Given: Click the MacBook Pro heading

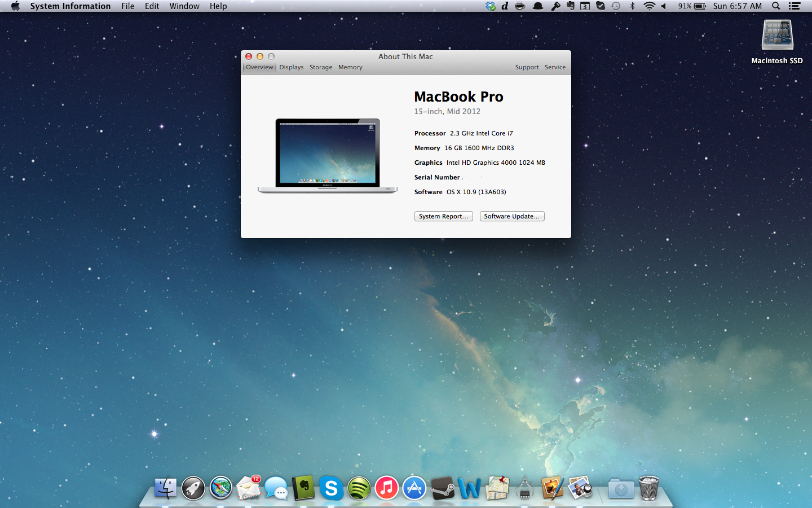Looking at the screenshot, I should click(459, 97).
